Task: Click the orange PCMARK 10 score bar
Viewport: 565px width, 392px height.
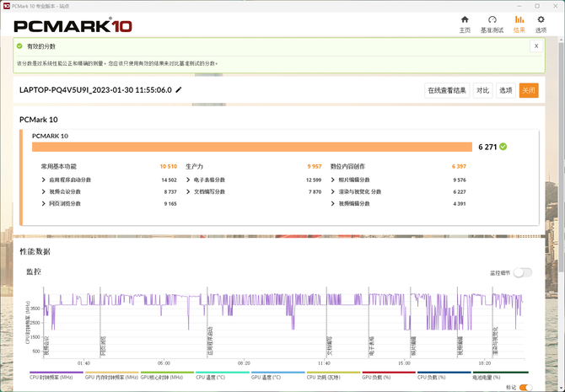Action: coord(252,147)
